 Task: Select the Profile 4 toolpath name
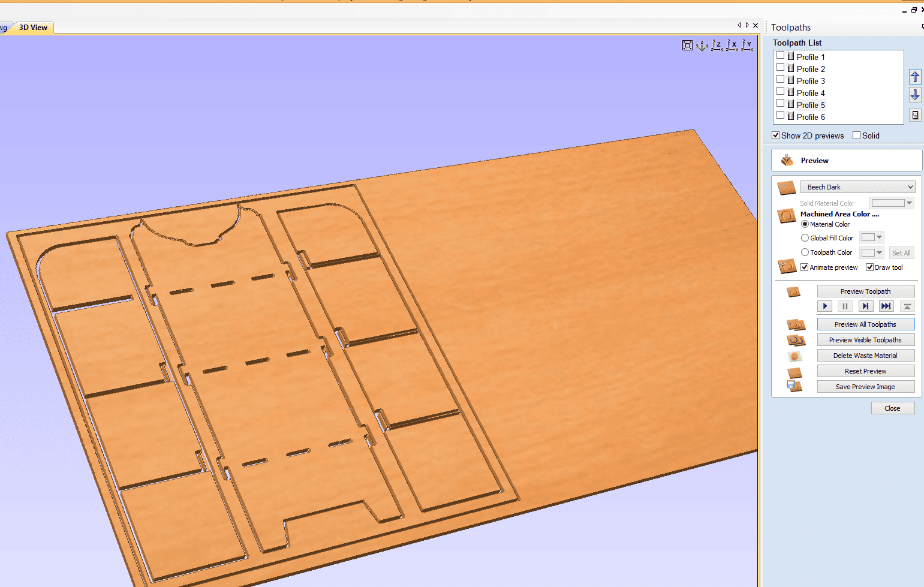[x=811, y=93]
